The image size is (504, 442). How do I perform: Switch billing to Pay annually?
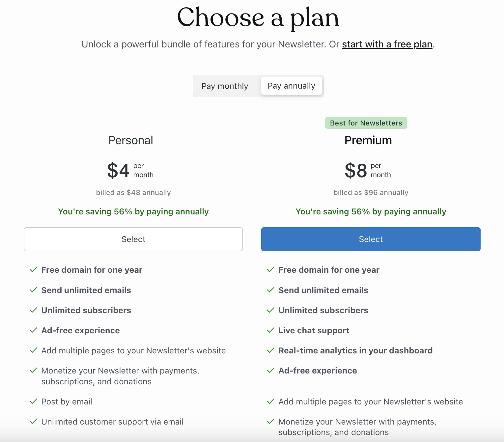click(x=291, y=86)
